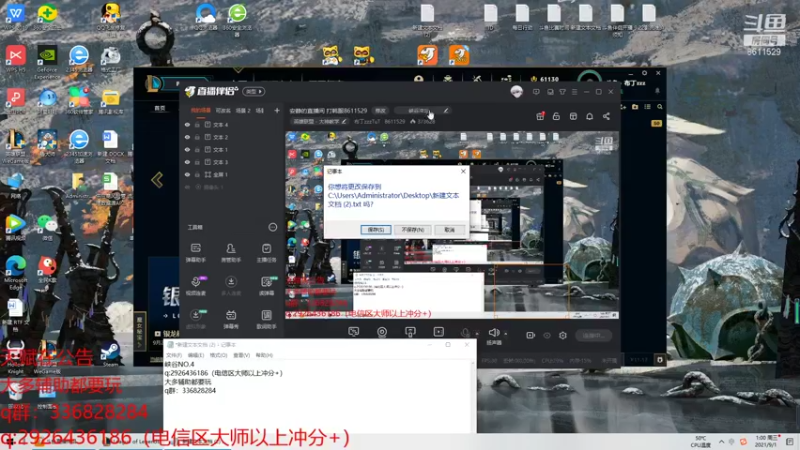This screenshot has height=450, width=800.
Task: Open the 弹幕助手 tool in 直播伴侣 toolbox
Action: point(195,252)
